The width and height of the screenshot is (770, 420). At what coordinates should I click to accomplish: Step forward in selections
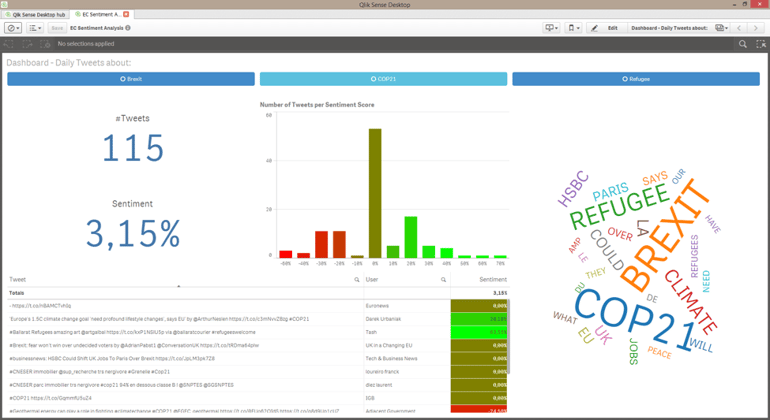[27, 44]
